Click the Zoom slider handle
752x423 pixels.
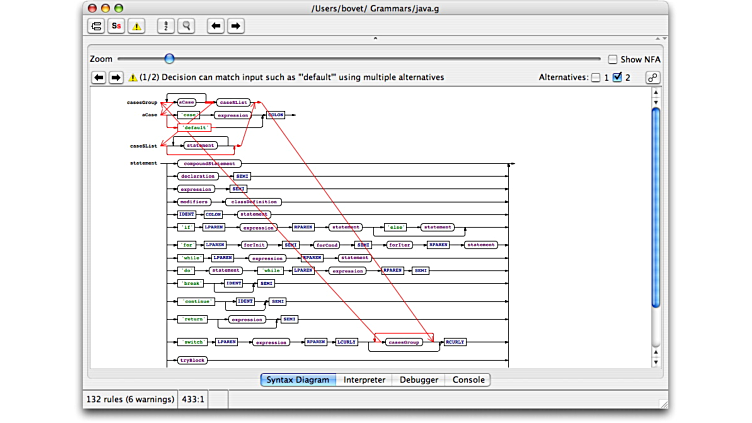coord(169,59)
